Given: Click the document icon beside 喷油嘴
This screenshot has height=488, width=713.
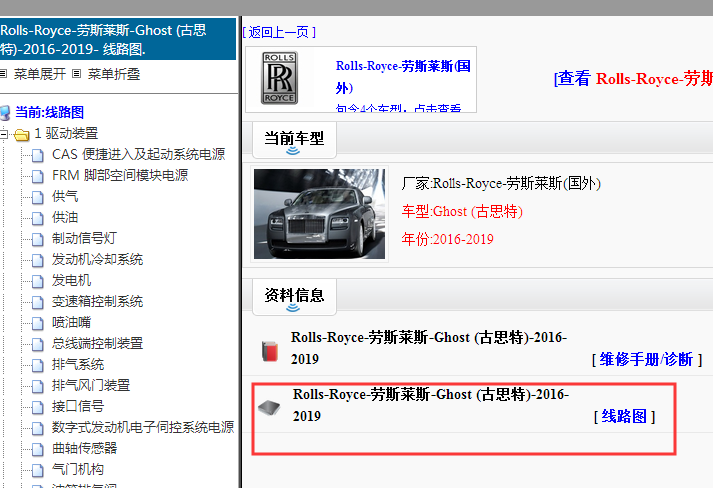Looking at the screenshot, I should point(38,323).
